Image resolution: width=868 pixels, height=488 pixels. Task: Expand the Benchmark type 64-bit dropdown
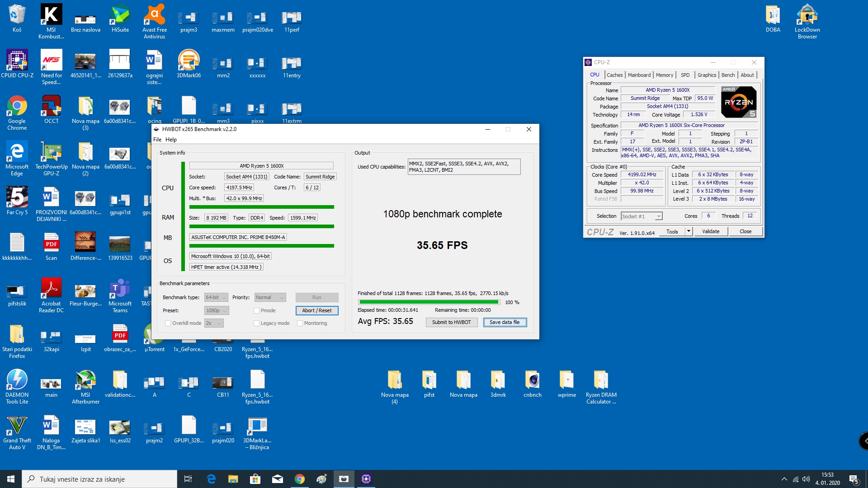[x=216, y=297]
